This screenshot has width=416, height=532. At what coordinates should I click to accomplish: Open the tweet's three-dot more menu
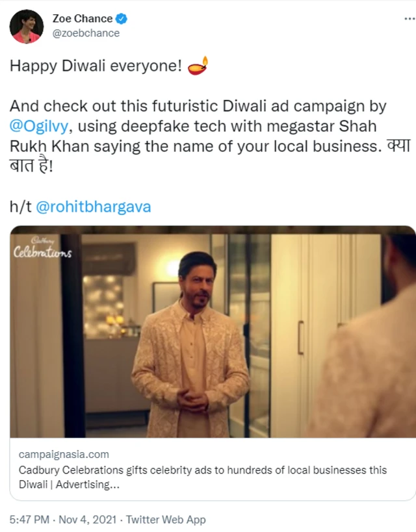[x=409, y=19]
